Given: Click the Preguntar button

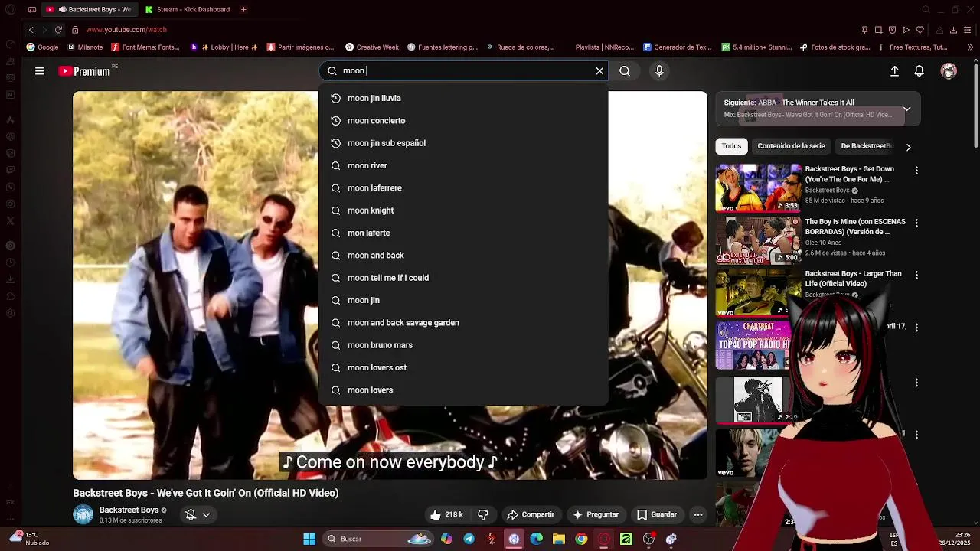Looking at the screenshot, I should (595, 514).
